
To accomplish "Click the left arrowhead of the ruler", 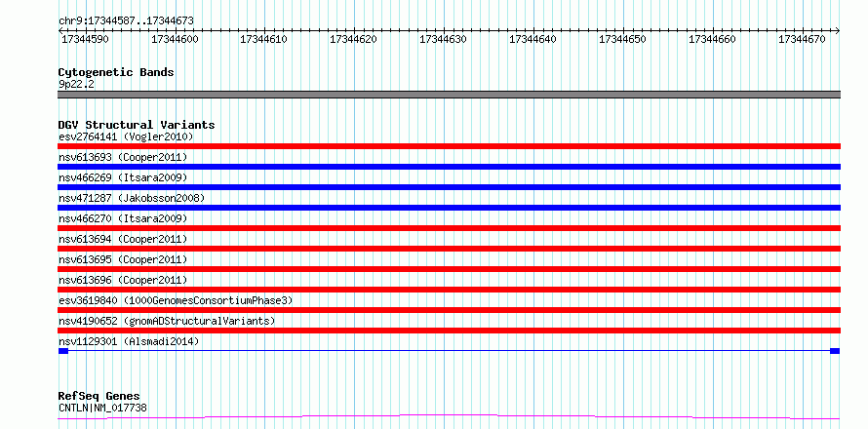I will click(60, 30).
